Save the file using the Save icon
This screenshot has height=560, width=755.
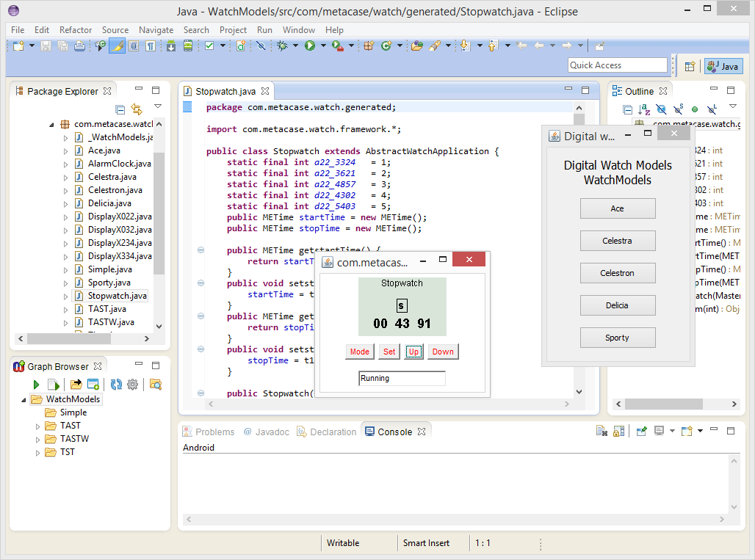tap(45, 46)
